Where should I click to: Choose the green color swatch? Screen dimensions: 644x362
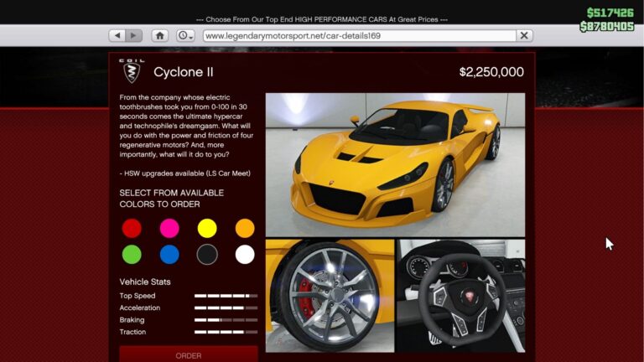(x=132, y=255)
